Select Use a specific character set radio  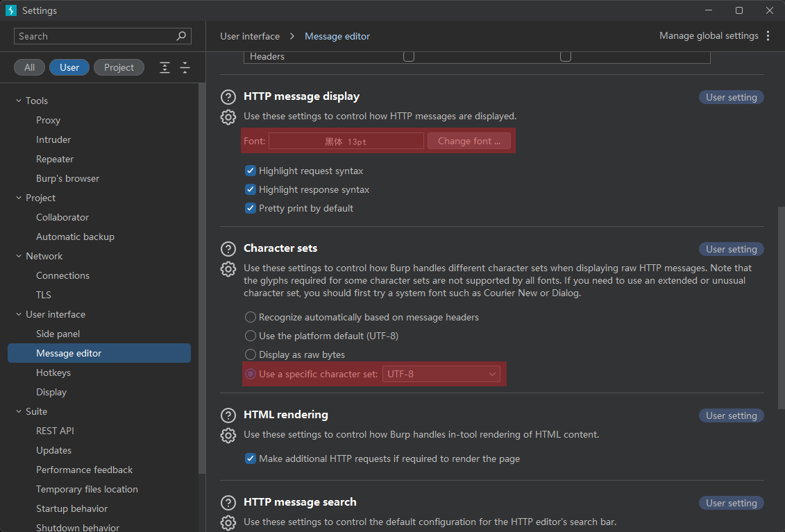(x=251, y=374)
